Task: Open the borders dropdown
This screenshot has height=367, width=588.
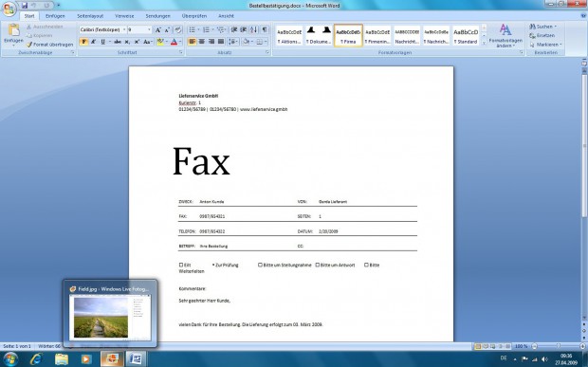Action: click(265, 42)
